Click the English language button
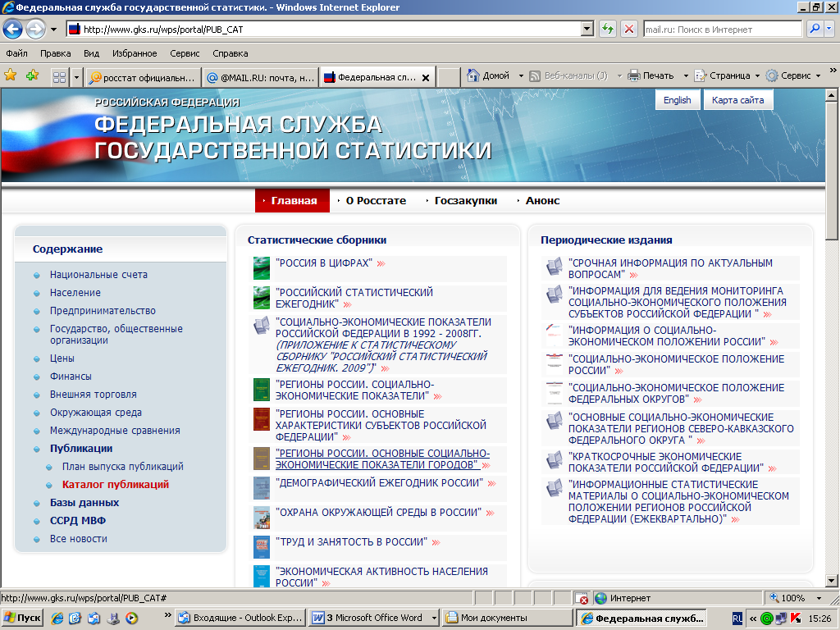The width and height of the screenshot is (840, 630). coord(677,99)
